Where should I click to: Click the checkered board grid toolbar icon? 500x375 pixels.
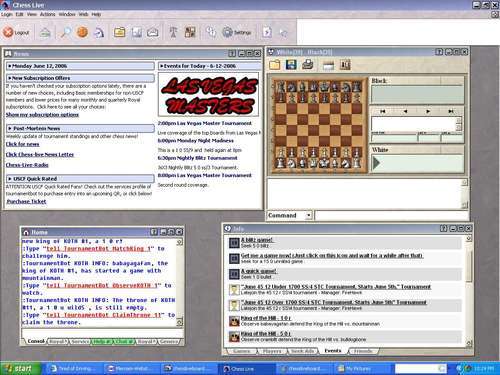(x=190, y=32)
